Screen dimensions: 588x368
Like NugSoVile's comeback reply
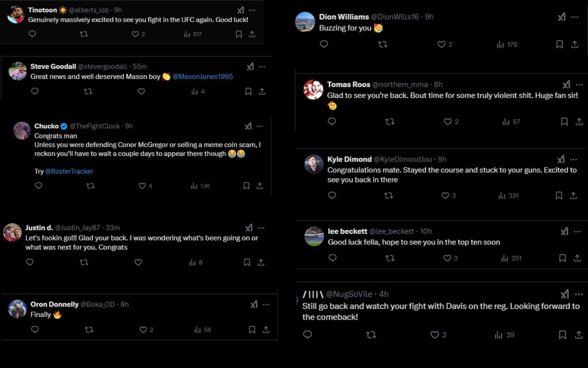pyautogui.click(x=434, y=335)
